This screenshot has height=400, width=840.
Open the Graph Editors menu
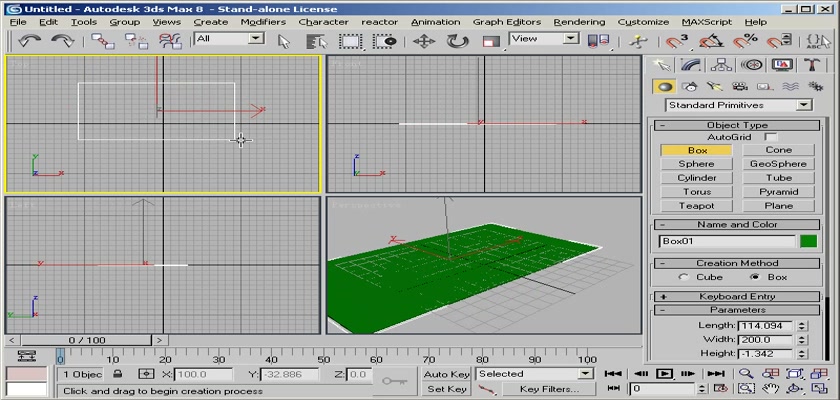click(507, 22)
